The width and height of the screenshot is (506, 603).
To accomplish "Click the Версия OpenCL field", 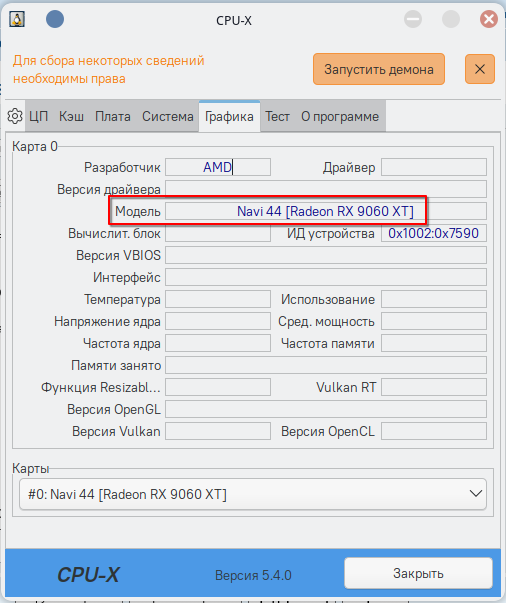I will 434,431.
